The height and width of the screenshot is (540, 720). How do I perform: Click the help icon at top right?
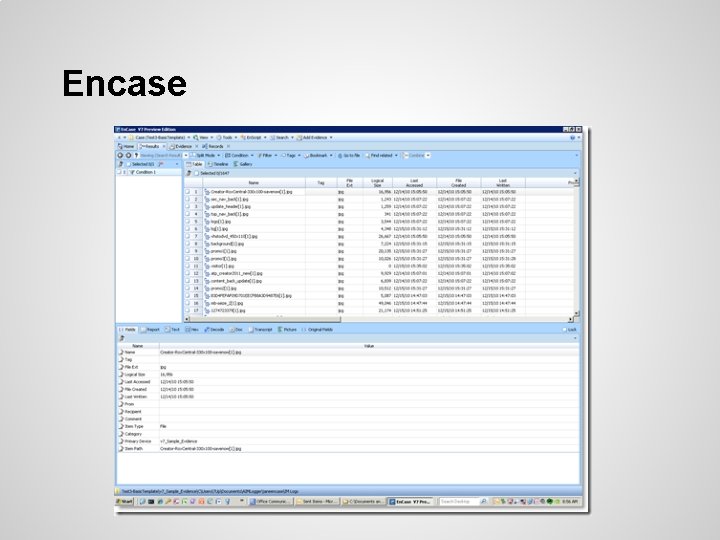click(x=572, y=137)
